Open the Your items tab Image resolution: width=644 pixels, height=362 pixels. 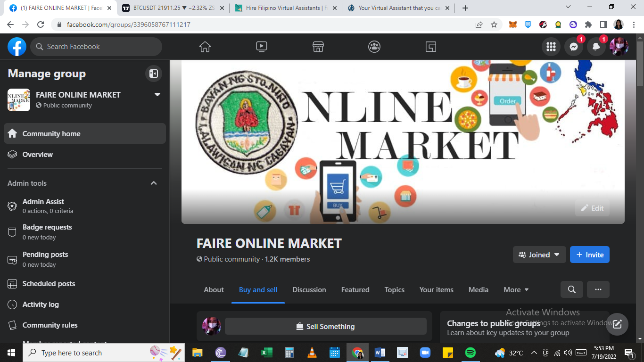[437, 290]
